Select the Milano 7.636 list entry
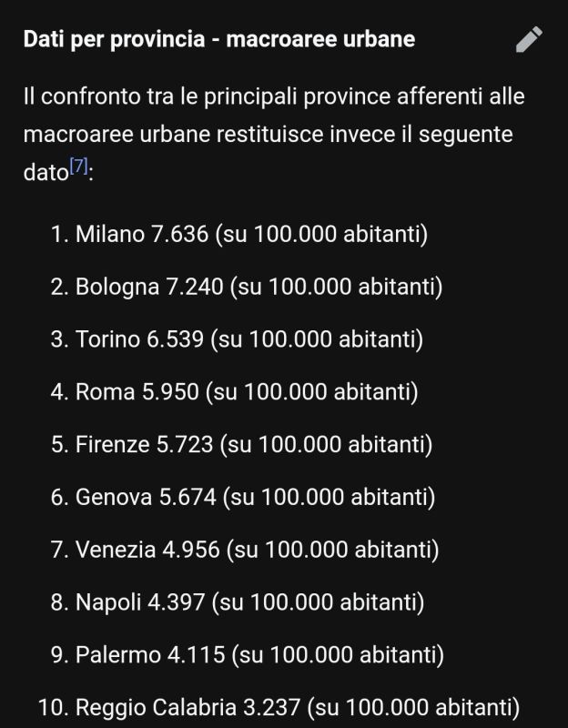Screen dimensions: 568x728 pyautogui.click(x=251, y=235)
